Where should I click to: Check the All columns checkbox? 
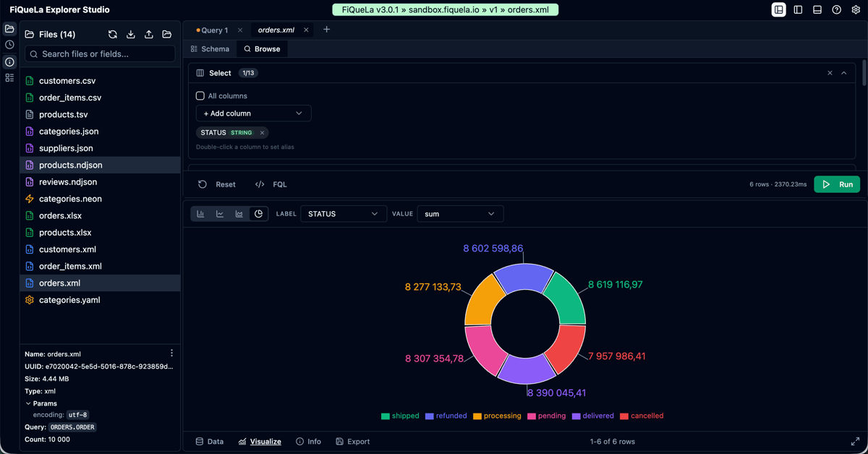tap(200, 95)
